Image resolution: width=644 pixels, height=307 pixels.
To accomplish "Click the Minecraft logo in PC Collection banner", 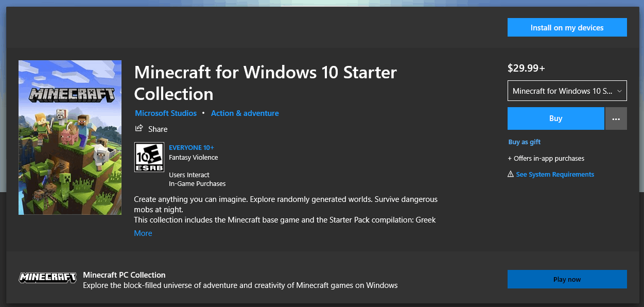I will [x=48, y=277].
